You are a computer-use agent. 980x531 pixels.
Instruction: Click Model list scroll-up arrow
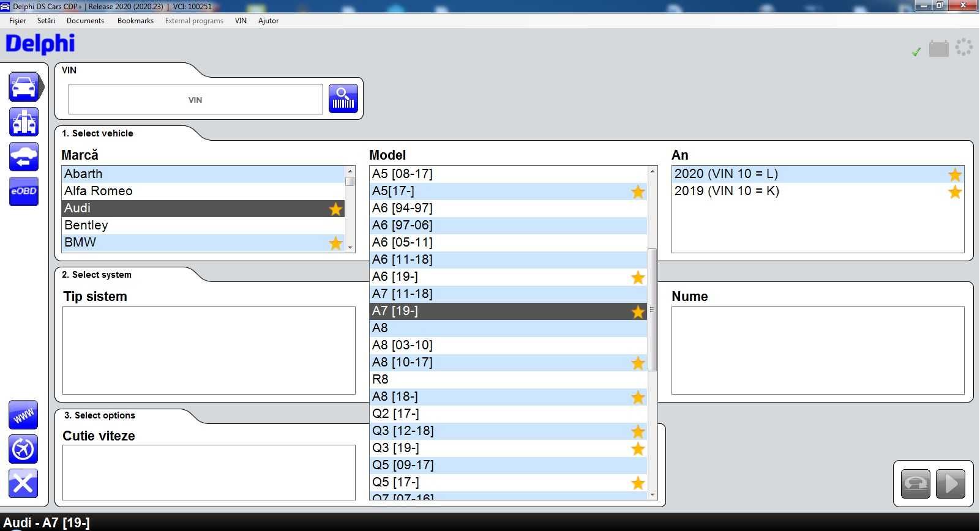(653, 171)
